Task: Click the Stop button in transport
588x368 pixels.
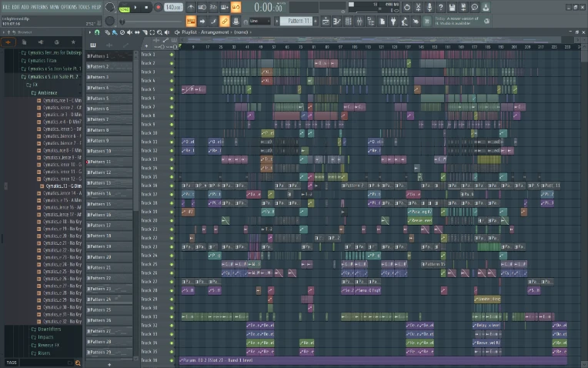Action: (x=146, y=7)
